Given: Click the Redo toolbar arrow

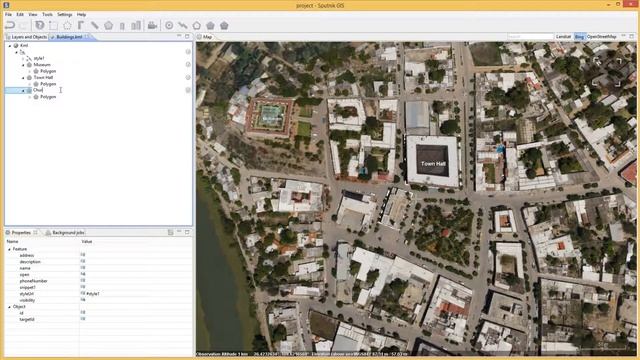Looking at the screenshot, I should pos(24,25).
